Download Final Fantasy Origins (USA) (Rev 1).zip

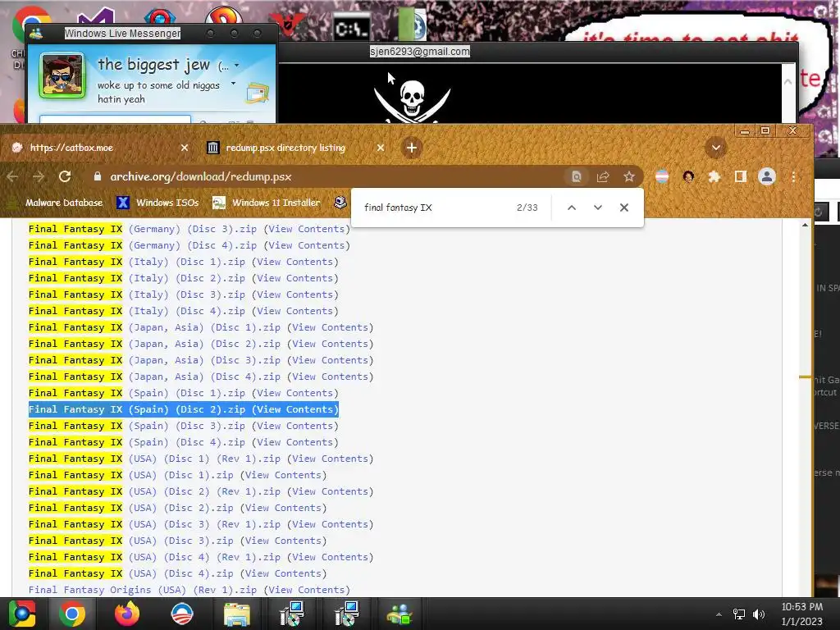[x=143, y=590]
